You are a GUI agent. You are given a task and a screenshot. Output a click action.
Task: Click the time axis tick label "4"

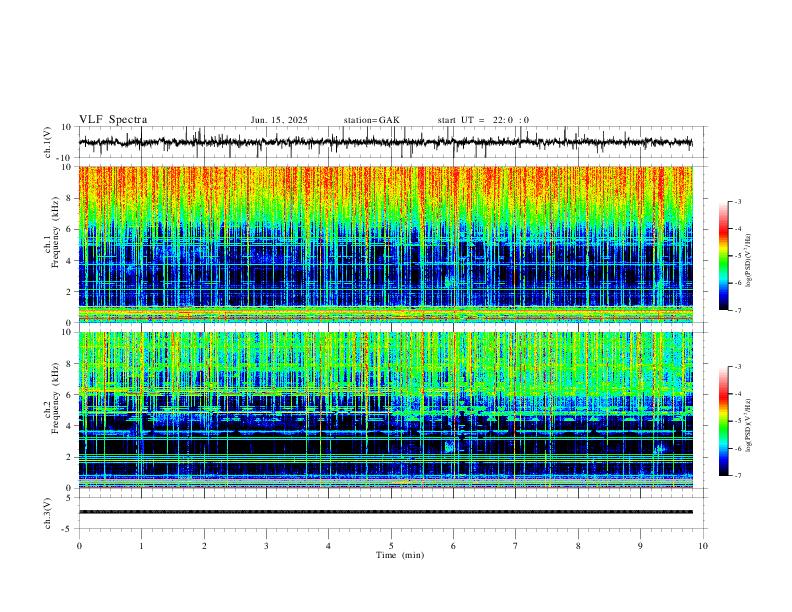pos(329,546)
